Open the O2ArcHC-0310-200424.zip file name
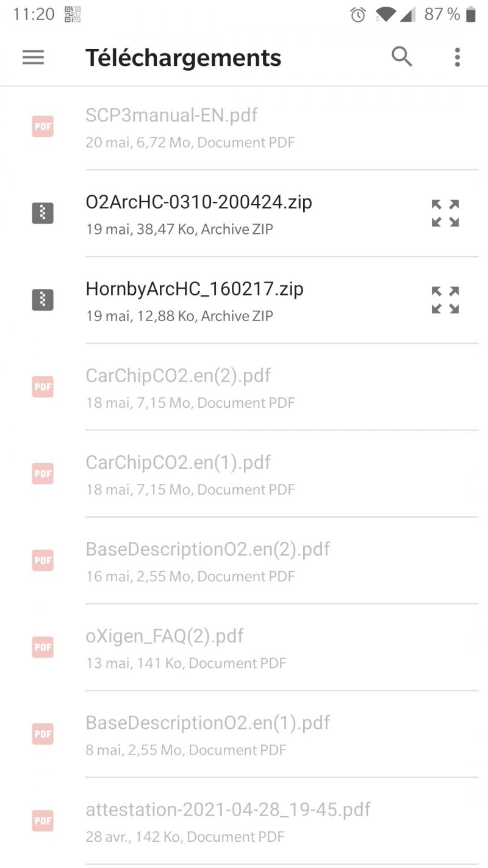Screen dimensions: 488x868 pos(199,202)
